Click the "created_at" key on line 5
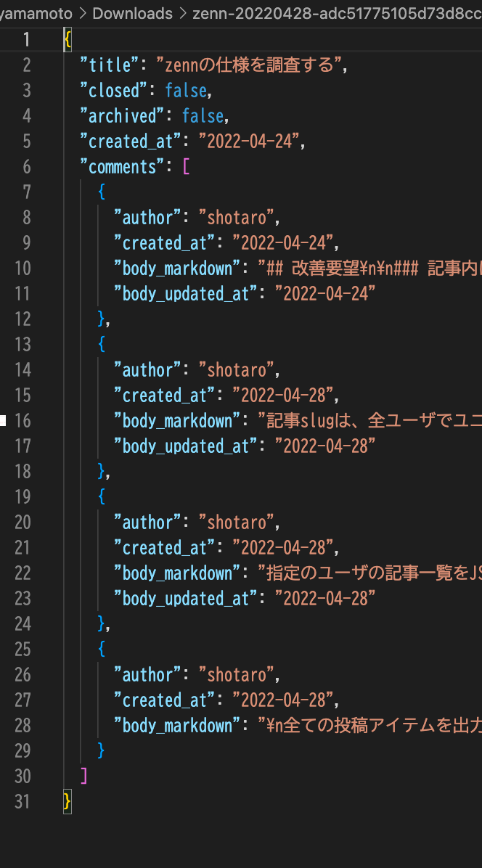The width and height of the screenshot is (482, 868). pos(131,142)
